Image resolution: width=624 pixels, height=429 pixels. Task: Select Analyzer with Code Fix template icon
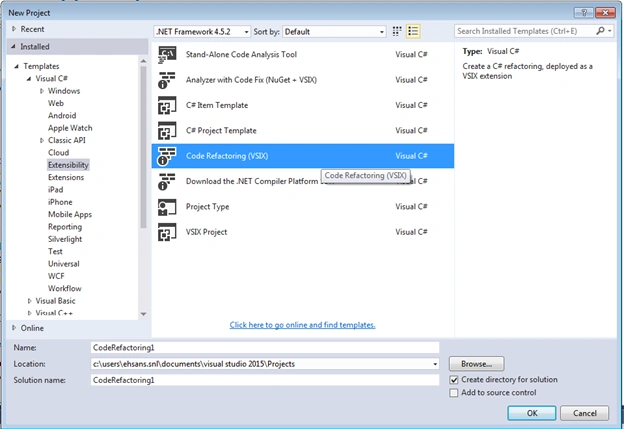coord(167,80)
